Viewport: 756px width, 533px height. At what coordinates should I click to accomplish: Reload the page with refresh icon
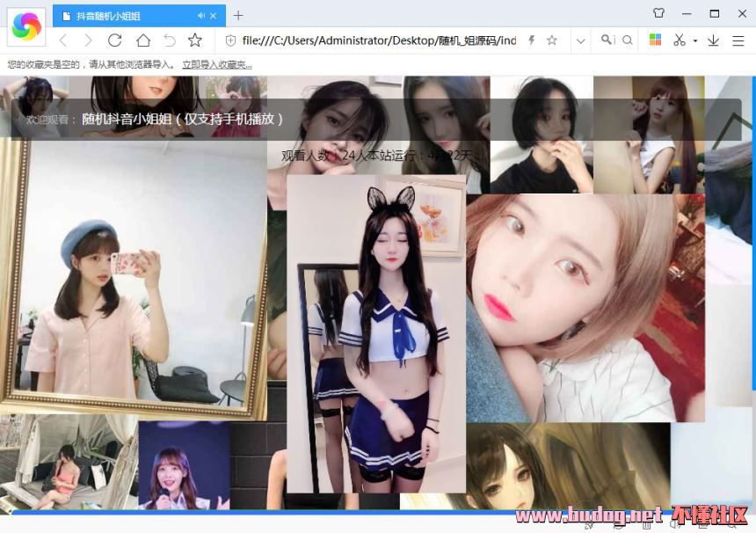114,40
